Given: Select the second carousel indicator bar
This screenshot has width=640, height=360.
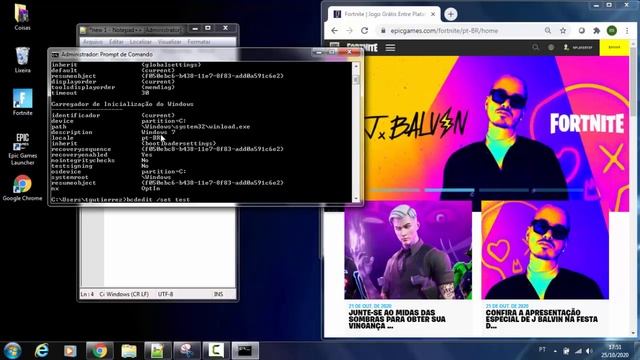Looking at the screenshot, I should [449, 190].
